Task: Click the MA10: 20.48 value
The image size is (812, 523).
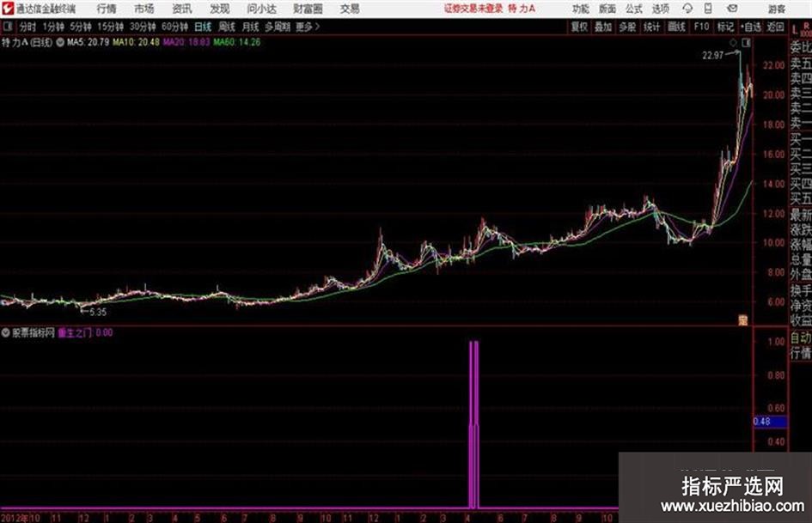Action: tap(137, 42)
